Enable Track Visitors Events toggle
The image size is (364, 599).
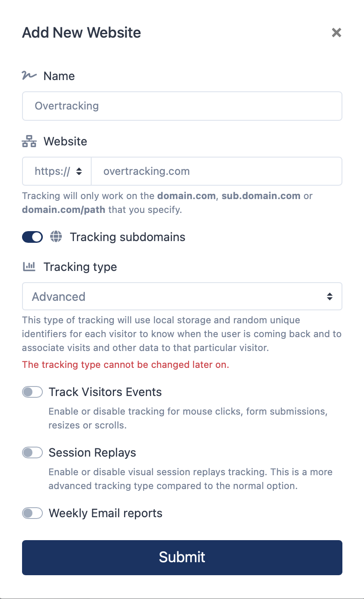pyautogui.click(x=32, y=392)
